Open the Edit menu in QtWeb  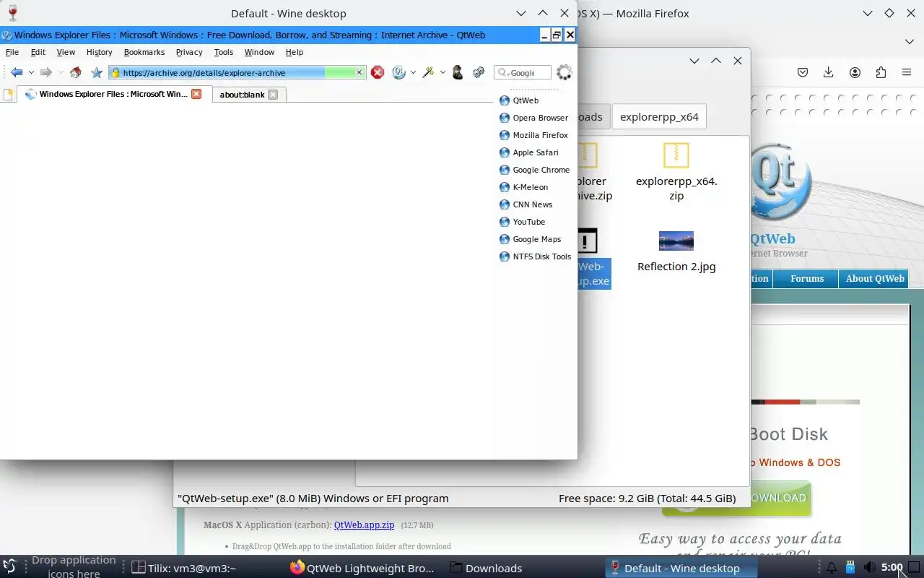38,52
